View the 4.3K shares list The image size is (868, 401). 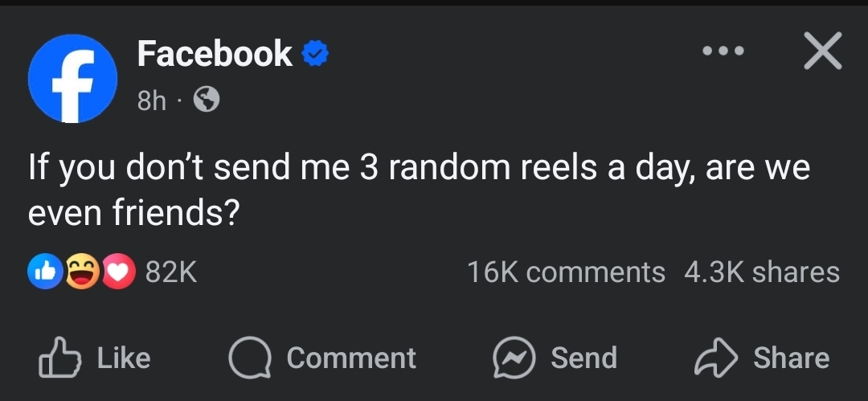[x=762, y=272]
